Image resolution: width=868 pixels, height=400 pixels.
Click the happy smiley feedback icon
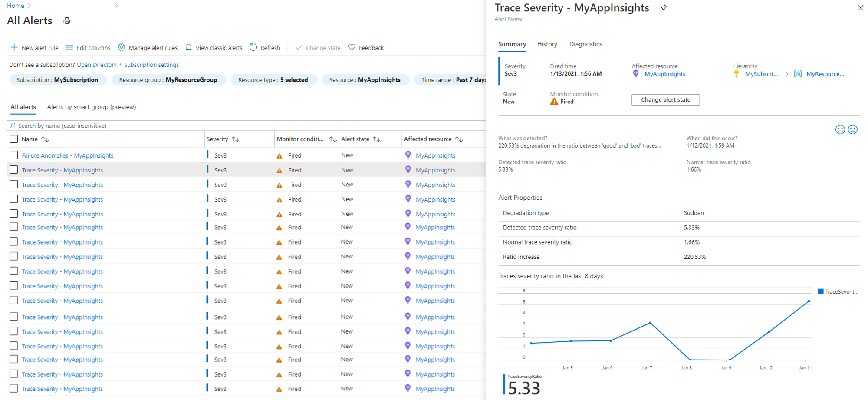pyautogui.click(x=840, y=129)
